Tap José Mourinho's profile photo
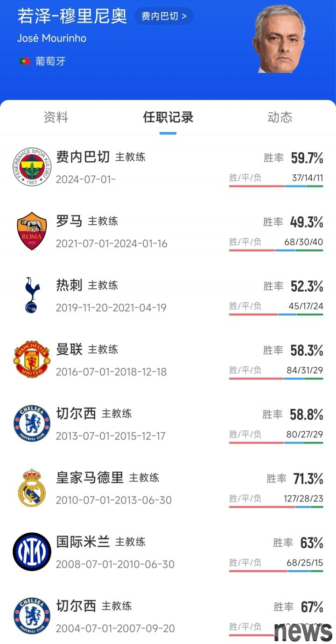Viewport: 336px width, 644px height. pos(280,41)
